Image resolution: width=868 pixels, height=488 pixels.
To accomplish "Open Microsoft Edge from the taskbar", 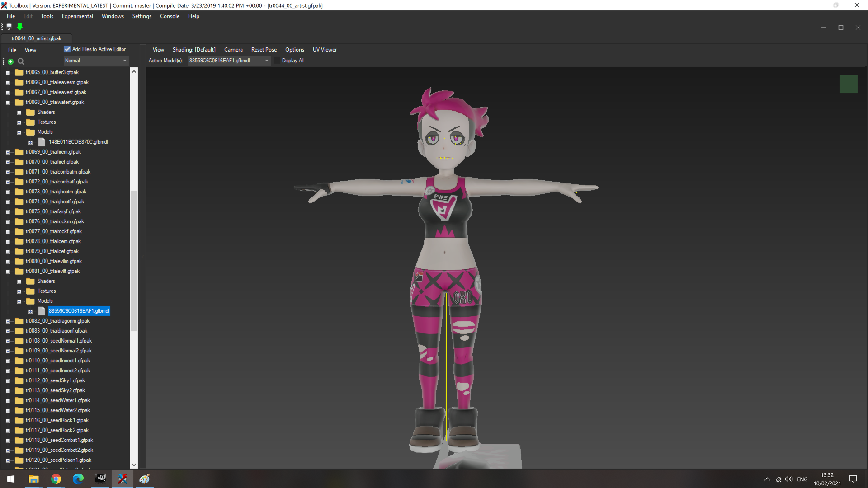I will pyautogui.click(x=78, y=479).
